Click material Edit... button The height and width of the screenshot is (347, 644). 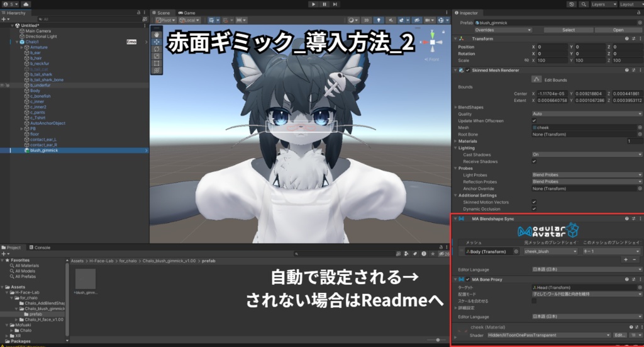point(619,336)
